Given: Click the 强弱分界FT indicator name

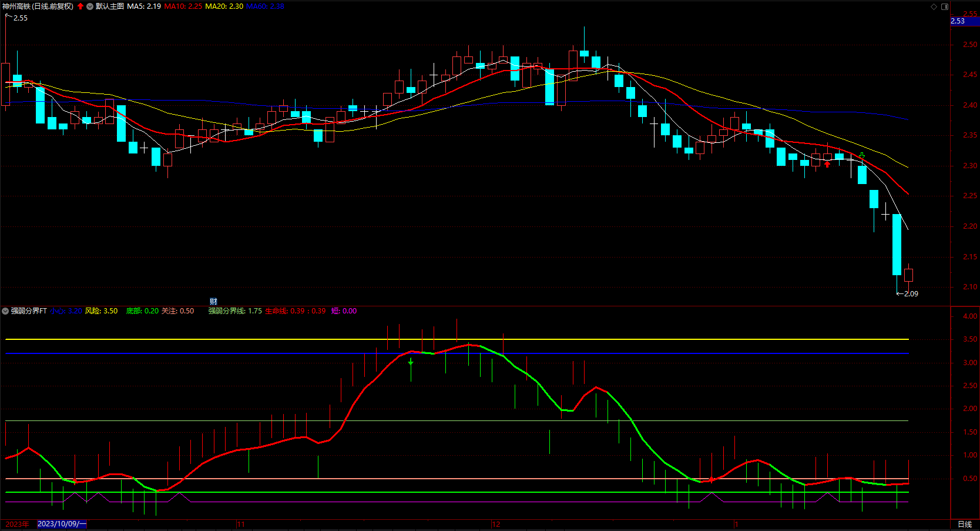Looking at the screenshot, I should point(29,311).
